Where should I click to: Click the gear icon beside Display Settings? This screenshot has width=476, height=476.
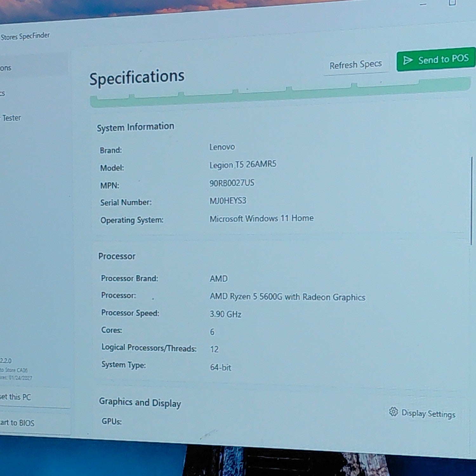393,412
